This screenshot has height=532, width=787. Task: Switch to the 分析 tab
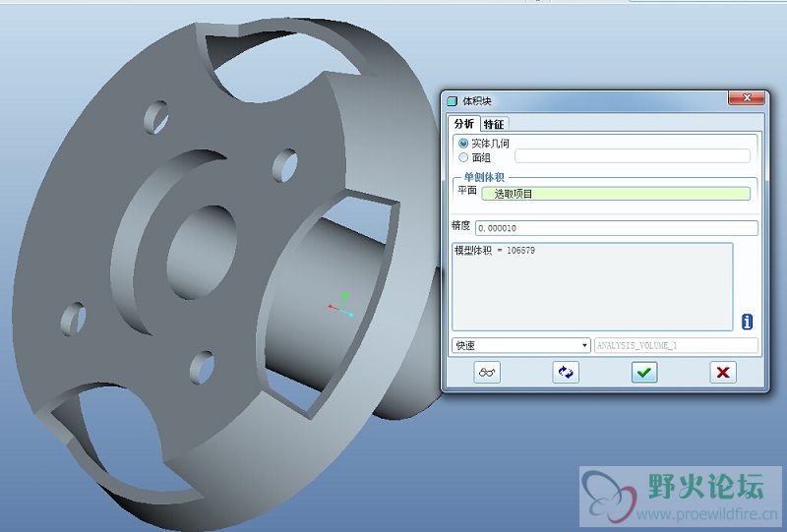click(463, 124)
